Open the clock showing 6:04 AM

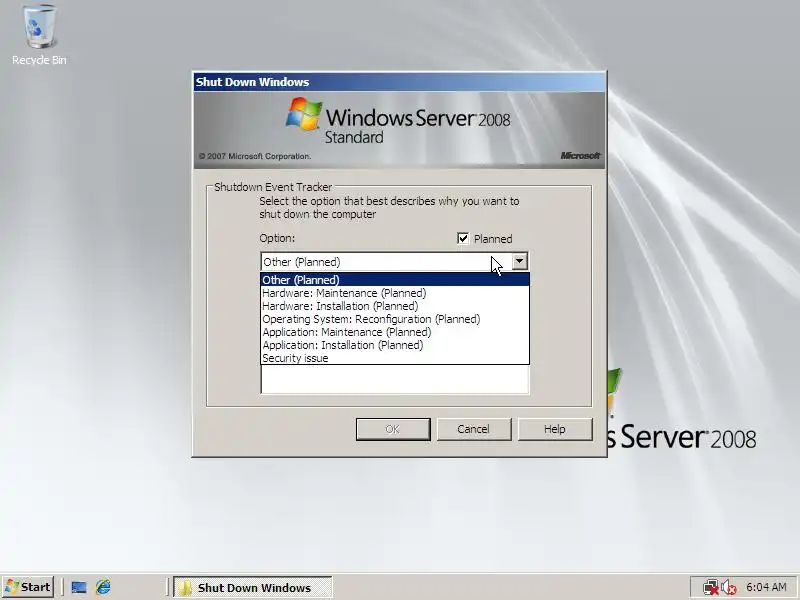(766, 587)
